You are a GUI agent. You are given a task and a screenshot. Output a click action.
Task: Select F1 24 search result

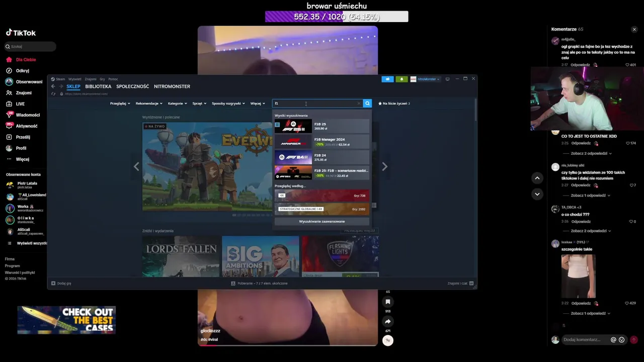tap(321, 157)
